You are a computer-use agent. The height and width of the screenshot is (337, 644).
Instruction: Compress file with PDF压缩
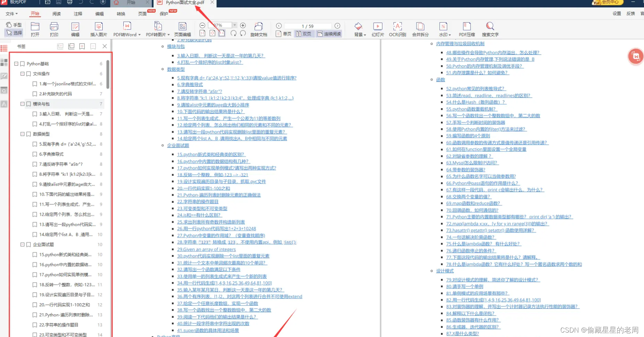click(467, 29)
